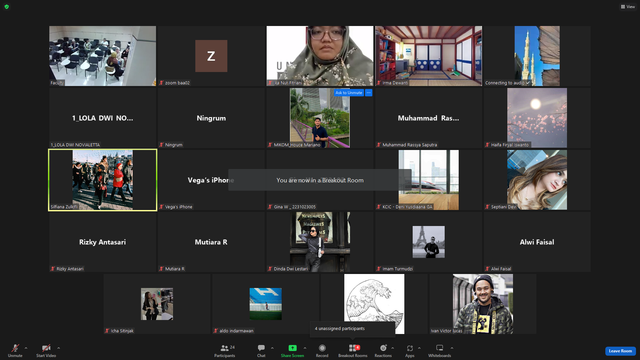This screenshot has width=640, height=360.
Task: Open the more options button on Mariano's tile
Action: click(x=369, y=93)
